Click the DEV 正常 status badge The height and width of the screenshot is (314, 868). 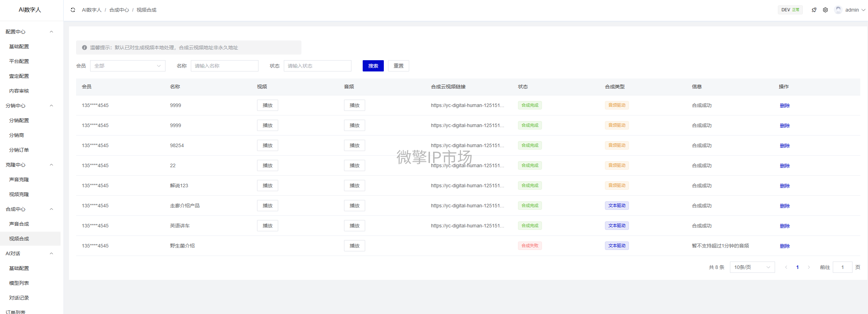point(790,10)
